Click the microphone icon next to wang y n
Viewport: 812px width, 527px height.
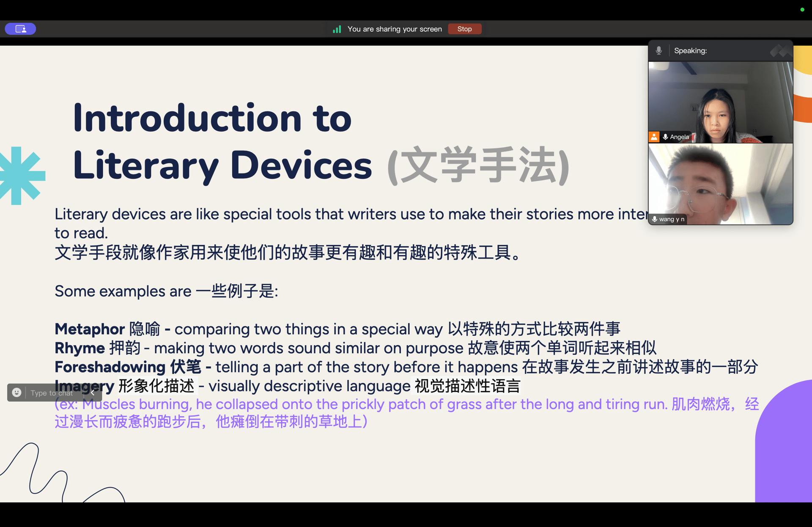(x=654, y=219)
